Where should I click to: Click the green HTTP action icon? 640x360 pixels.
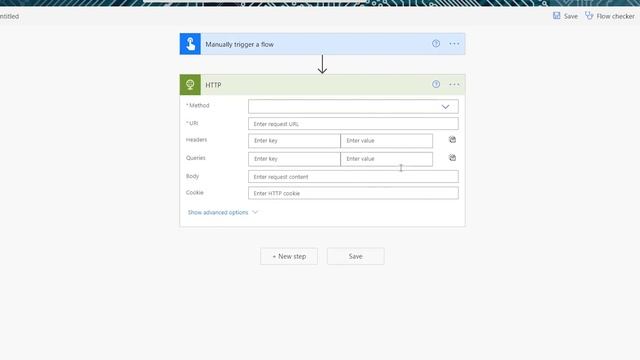190,84
